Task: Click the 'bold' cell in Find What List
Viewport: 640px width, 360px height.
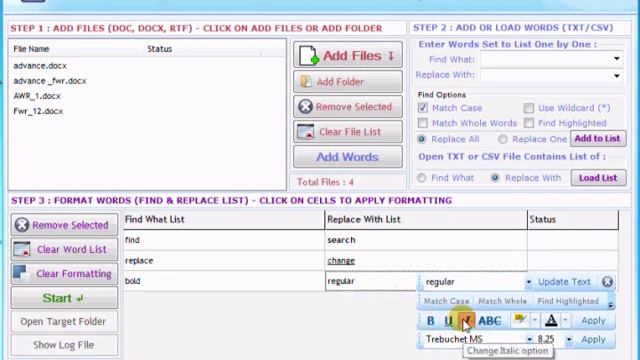Action: (224, 281)
